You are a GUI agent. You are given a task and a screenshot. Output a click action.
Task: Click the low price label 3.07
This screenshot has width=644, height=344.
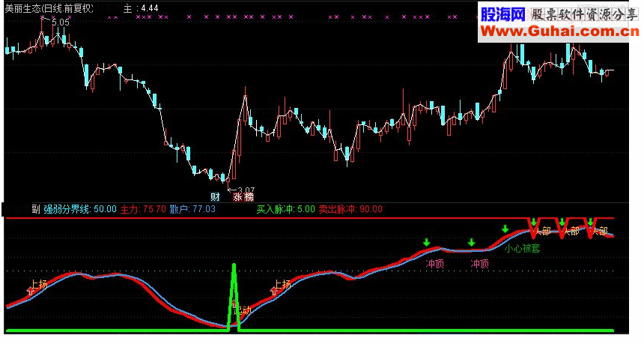click(x=246, y=190)
